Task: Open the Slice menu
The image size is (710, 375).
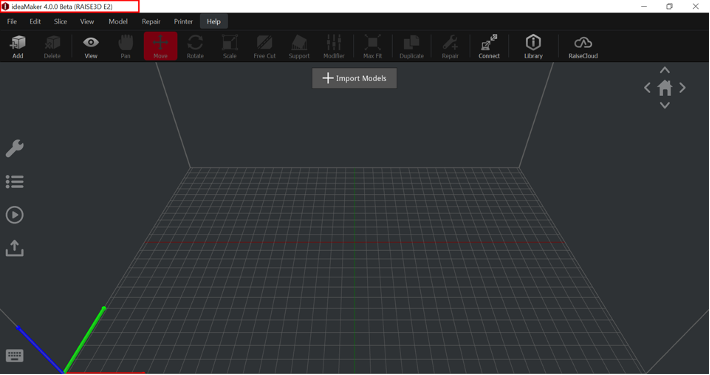Action: point(60,21)
